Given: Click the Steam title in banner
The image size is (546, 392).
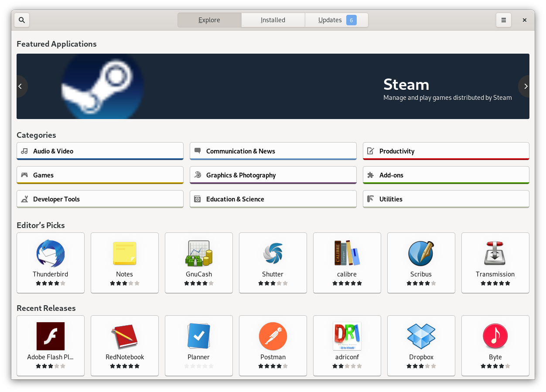Looking at the screenshot, I should (x=406, y=84).
